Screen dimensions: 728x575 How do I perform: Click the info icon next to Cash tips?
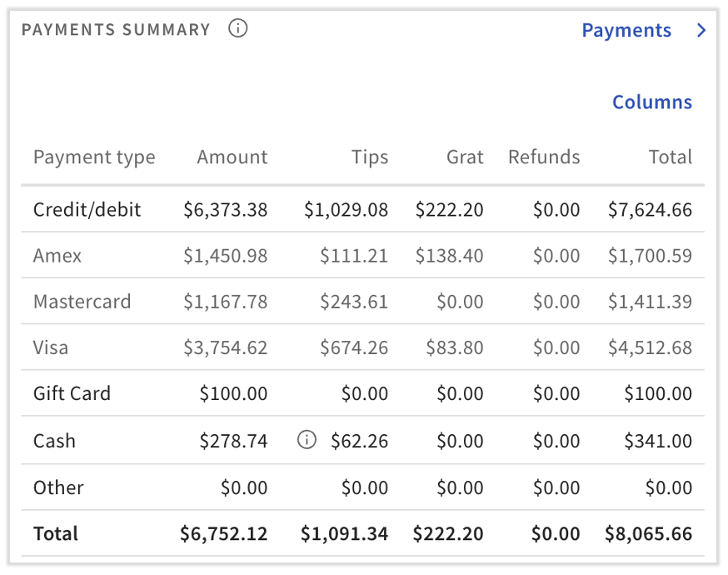(307, 441)
